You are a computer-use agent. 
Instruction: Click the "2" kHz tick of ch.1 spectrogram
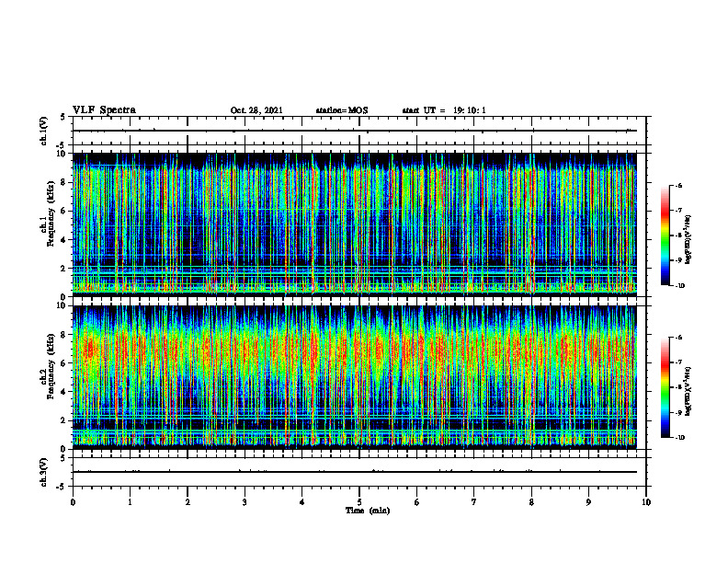tap(63, 268)
